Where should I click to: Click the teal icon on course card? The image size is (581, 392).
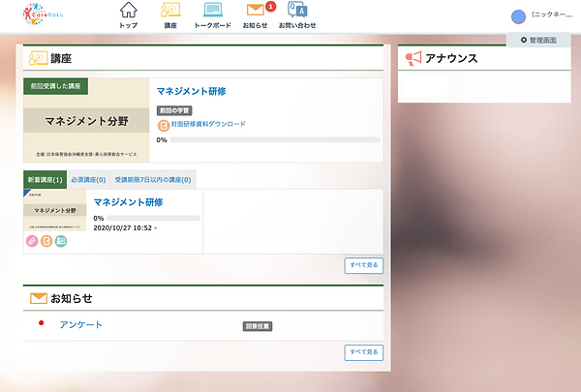(61, 241)
